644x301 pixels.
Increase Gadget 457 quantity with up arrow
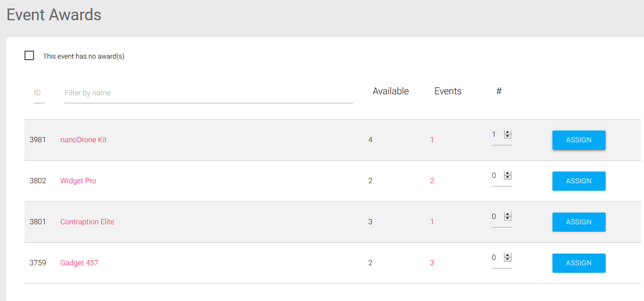[508, 255]
